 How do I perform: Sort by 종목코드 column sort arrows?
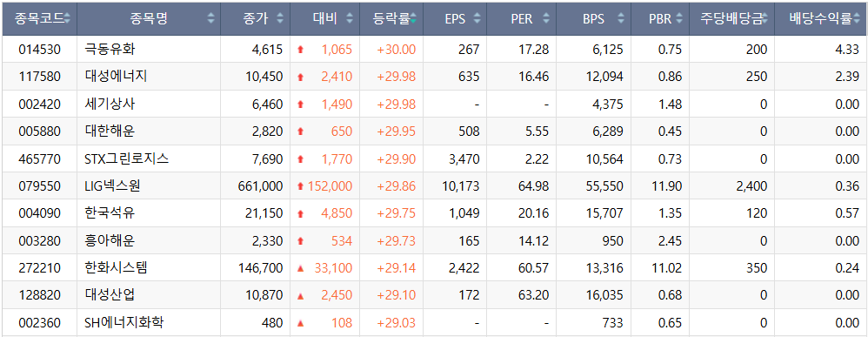click(x=67, y=19)
